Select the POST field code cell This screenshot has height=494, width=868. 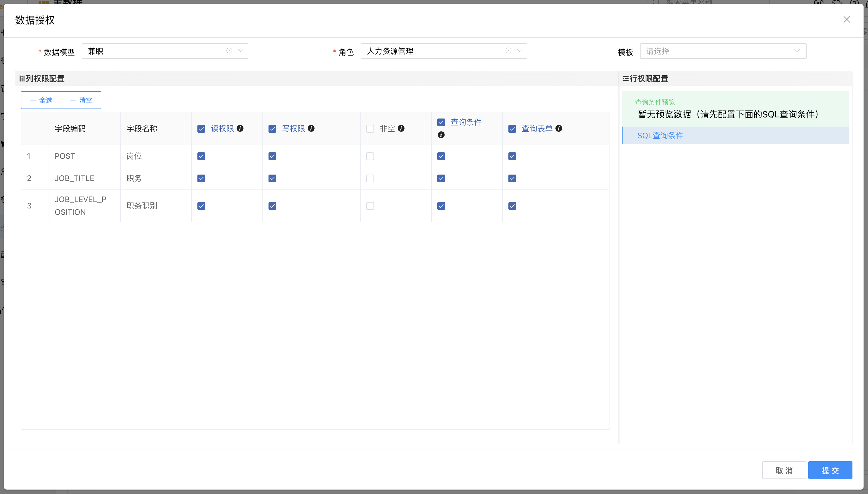point(84,156)
